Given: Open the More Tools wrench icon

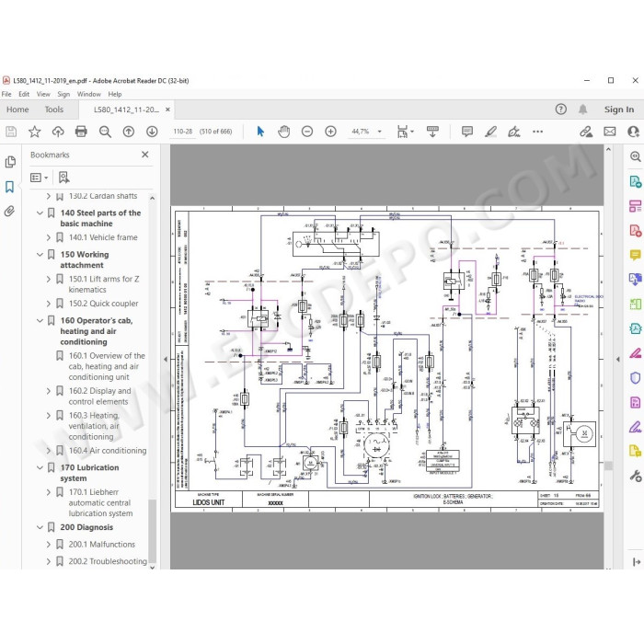Looking at the screenshot, I should pos(635,476).
